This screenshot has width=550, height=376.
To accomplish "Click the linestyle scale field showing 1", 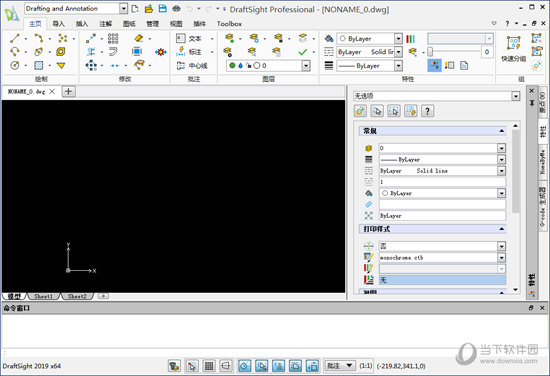I will point(442,182).
